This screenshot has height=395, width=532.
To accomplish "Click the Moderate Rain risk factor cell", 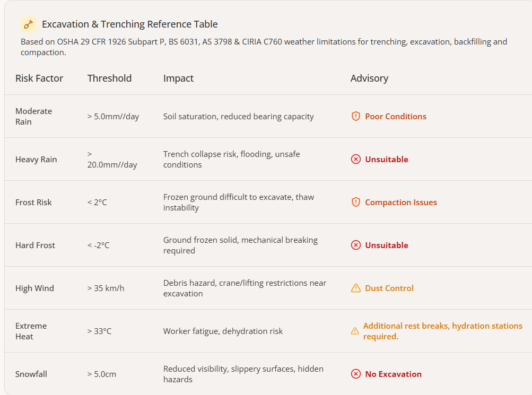I will (x=33, y=116).
